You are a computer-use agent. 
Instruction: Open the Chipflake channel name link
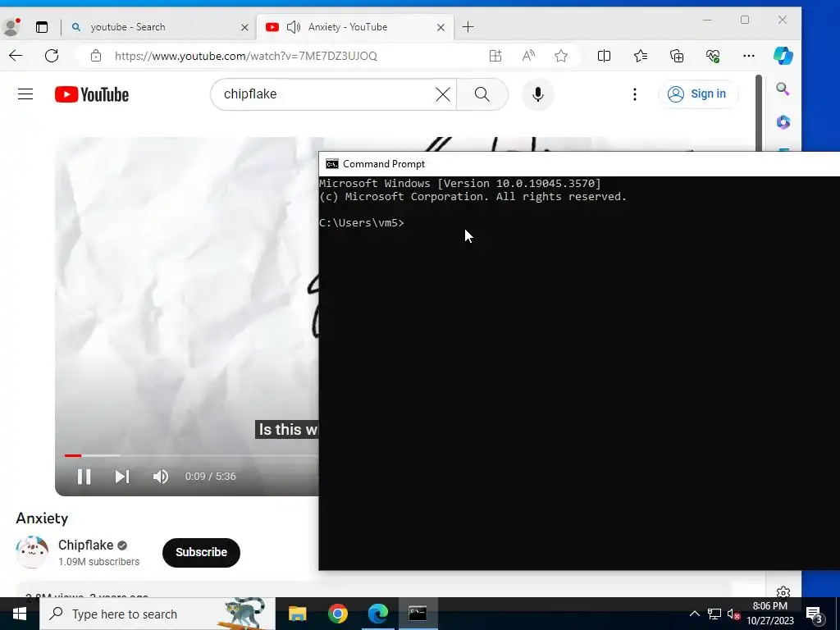coord(85,545)
